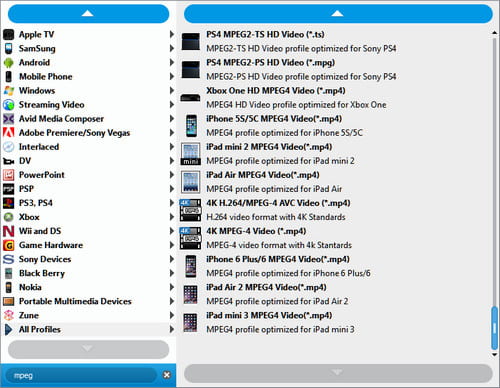
Task: Select the All Profiles category
Action: point(88,329)
